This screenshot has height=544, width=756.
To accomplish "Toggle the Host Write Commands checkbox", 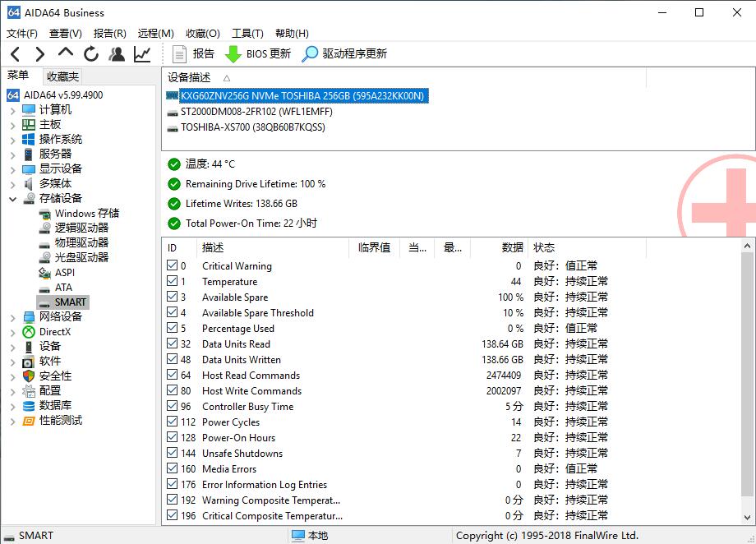I will 172,390.
